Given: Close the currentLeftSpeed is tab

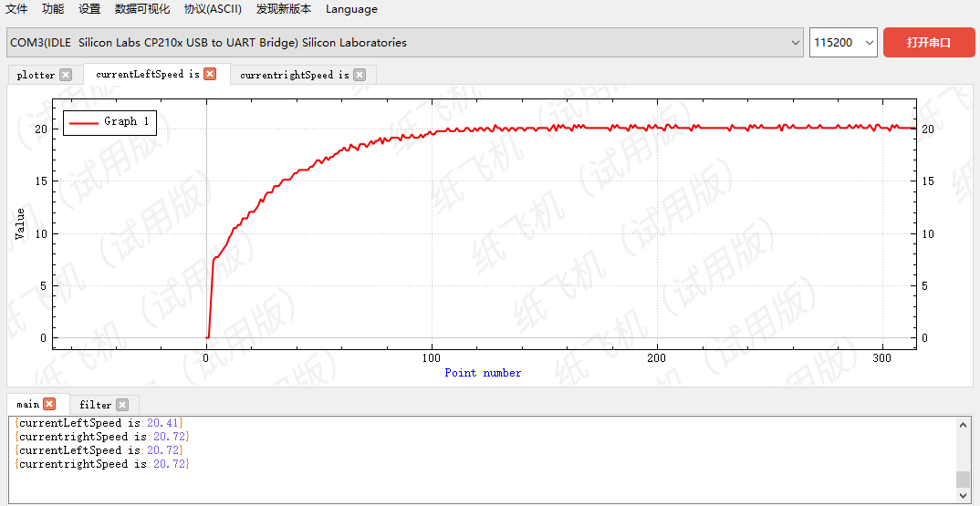Looking at the screenshot, I should tap(210, 74).
